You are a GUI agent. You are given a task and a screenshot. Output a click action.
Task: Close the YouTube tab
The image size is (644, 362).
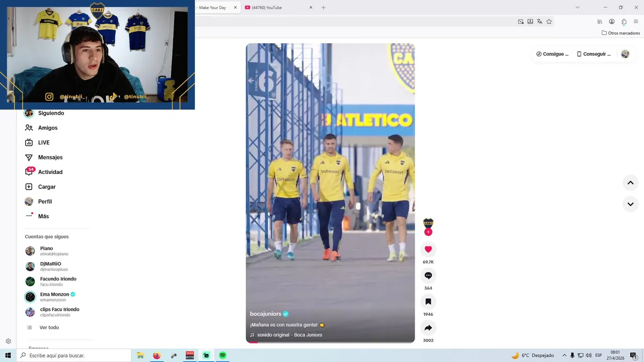(x=310, y=8)
